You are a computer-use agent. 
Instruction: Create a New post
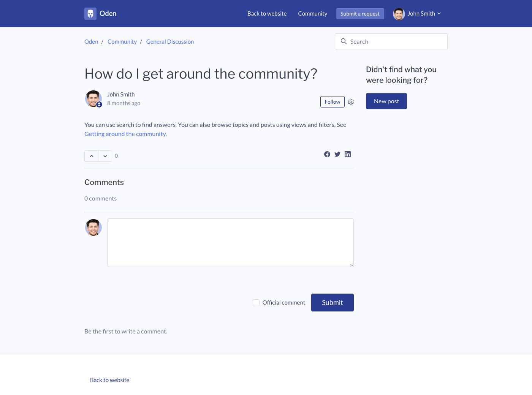click(386, 101)
